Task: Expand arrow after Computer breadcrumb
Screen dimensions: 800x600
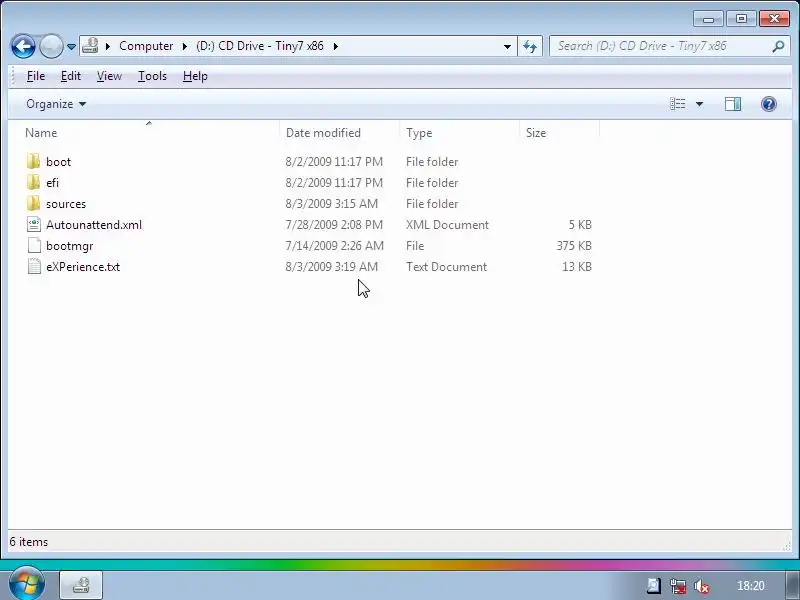Action: click(x=185, y=46)
